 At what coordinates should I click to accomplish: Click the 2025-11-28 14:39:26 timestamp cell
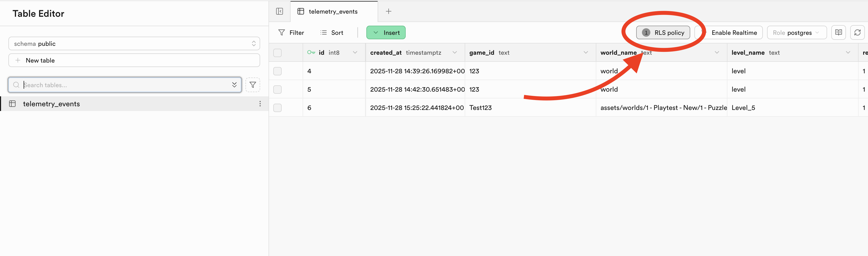click(x=415, y=71)
